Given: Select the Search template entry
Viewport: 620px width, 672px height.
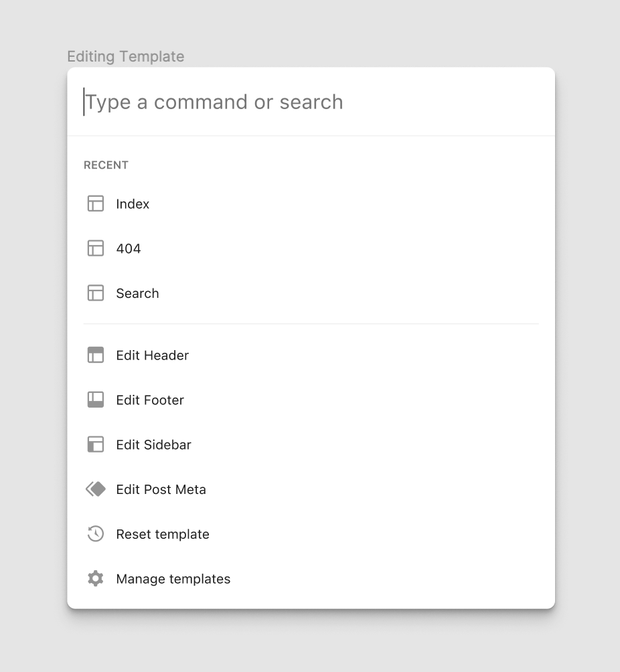Looking at the screenshot, I should [x=137, y=292].
